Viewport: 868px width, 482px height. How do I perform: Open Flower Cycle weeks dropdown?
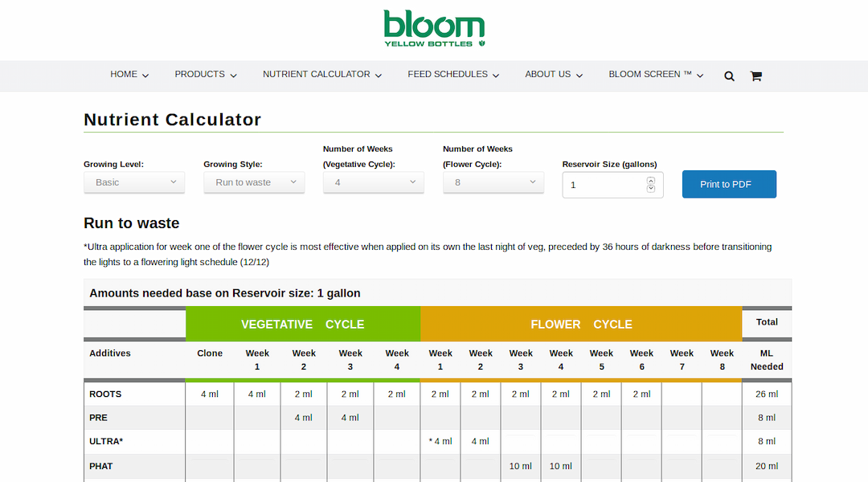[493, 182]
